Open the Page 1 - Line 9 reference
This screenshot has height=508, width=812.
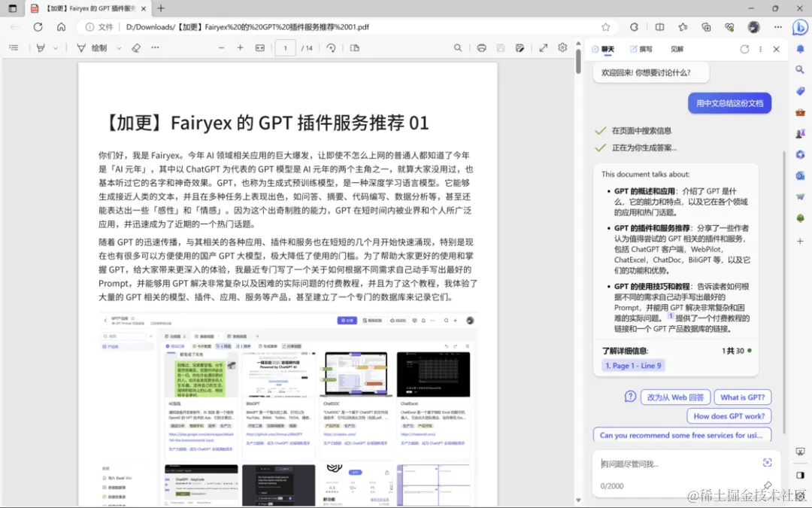point(633,366)
